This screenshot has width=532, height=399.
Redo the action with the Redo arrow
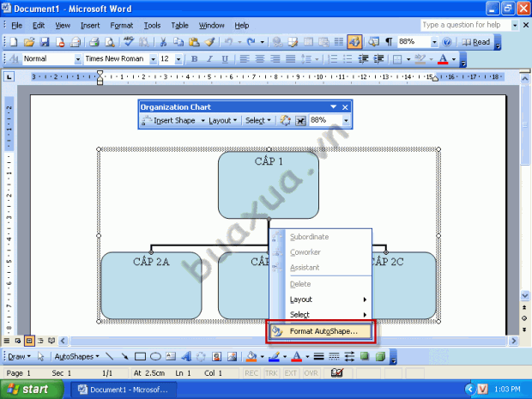point(251,42)
